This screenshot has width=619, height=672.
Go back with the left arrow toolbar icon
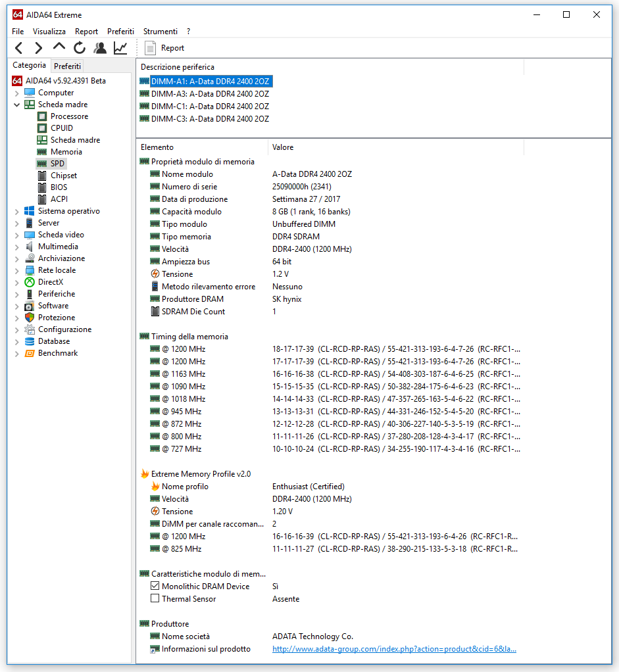point(18,47)
